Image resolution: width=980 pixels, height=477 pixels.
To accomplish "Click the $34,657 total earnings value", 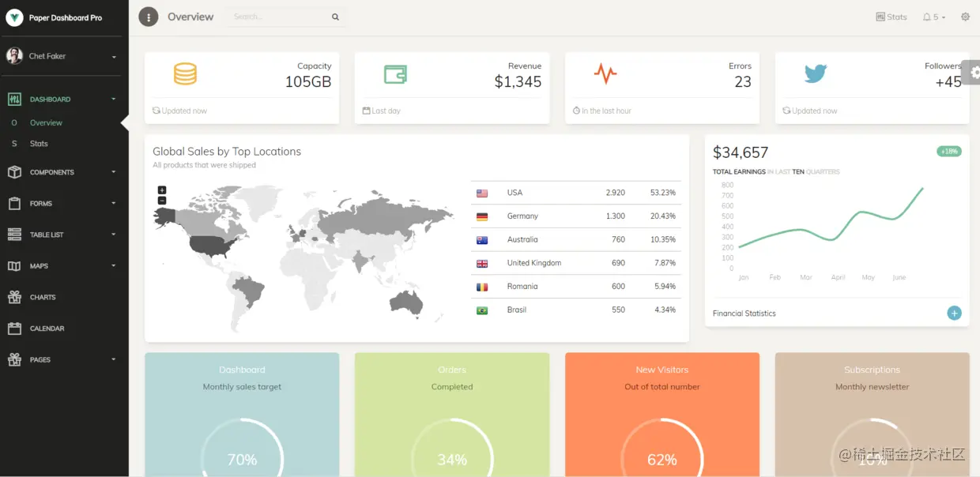I will point(741,152).
